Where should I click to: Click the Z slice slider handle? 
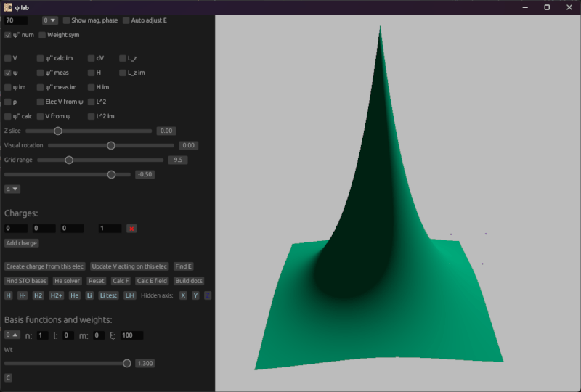click(58, 131)
